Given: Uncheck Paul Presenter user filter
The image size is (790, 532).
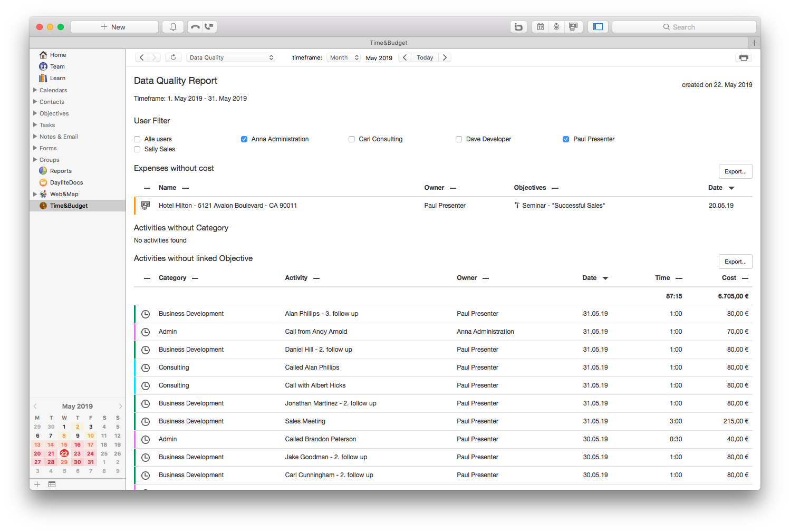Looking at the screenshot, I should (x=566, y=139).
